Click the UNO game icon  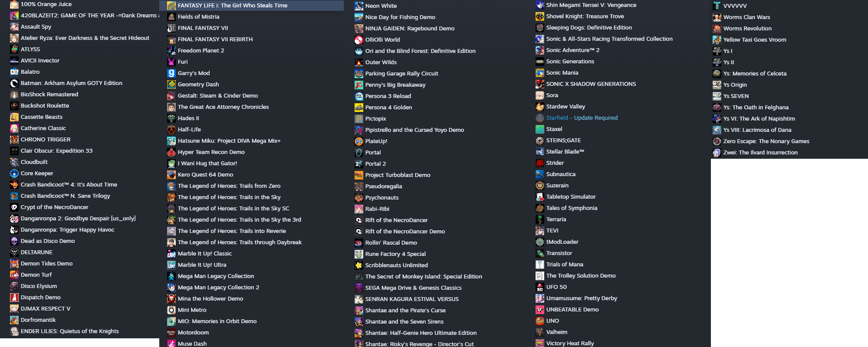tap(540, 321)
